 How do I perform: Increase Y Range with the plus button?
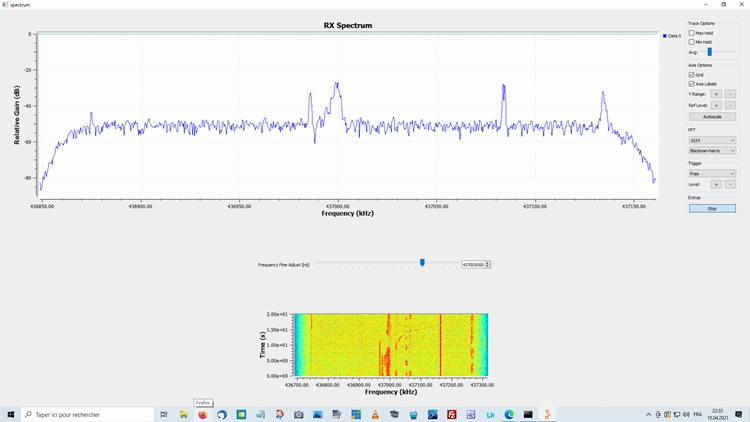click(x=715, y=94)
